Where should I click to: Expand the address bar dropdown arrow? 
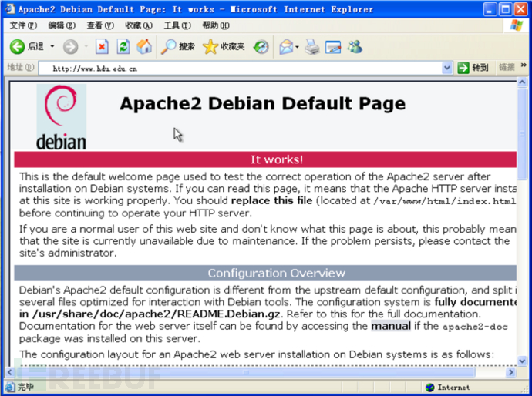(447, 68)
